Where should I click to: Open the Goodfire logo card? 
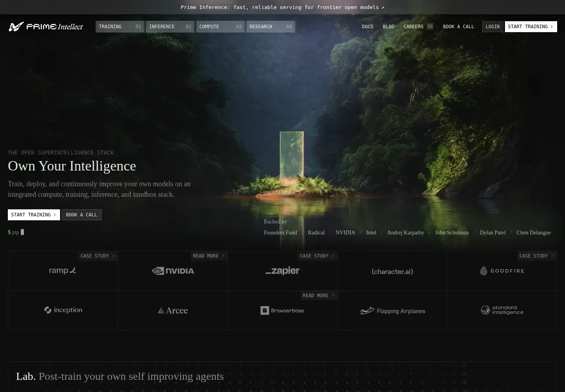point(502,271)
